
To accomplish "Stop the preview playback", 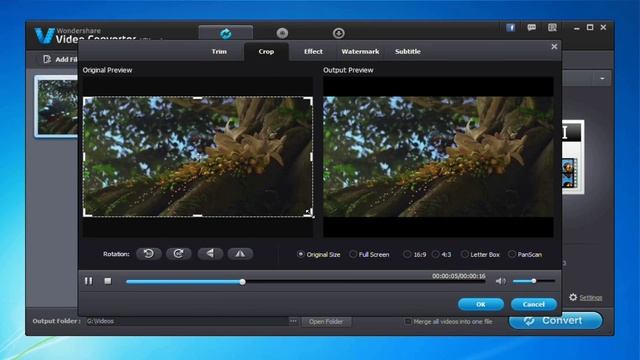I will (x=108, y=281).
